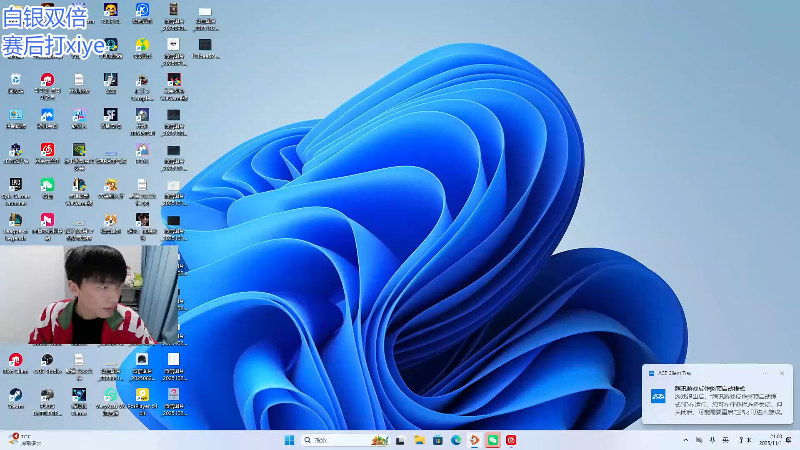Open Microsoft Store from the taskbar
The height and width of the screenshot is (450, 800).
[438, 440]
